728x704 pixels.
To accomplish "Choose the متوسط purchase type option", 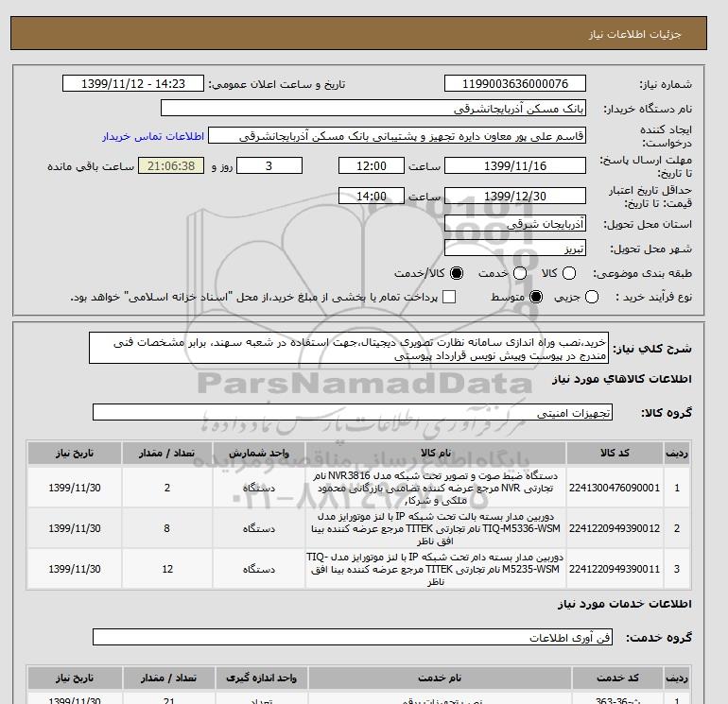I will pyautogui.click(x=536, y=297).
